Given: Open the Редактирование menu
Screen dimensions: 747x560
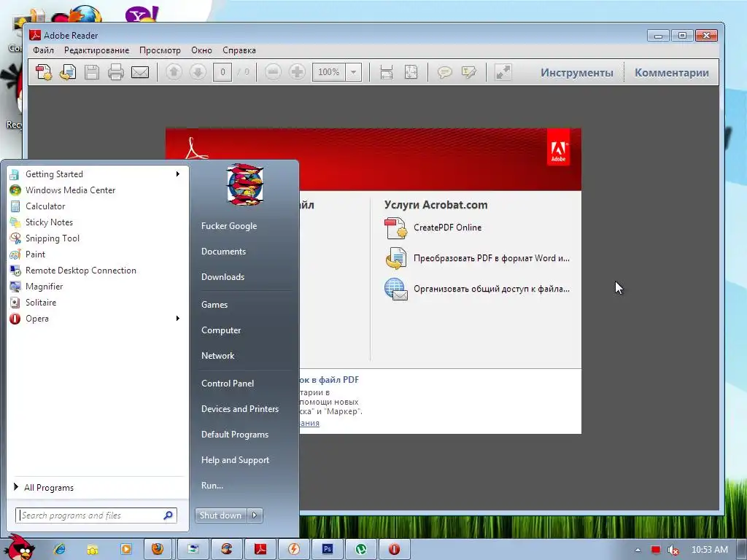Looking at the screenshot, I should [x=97, y=50].
